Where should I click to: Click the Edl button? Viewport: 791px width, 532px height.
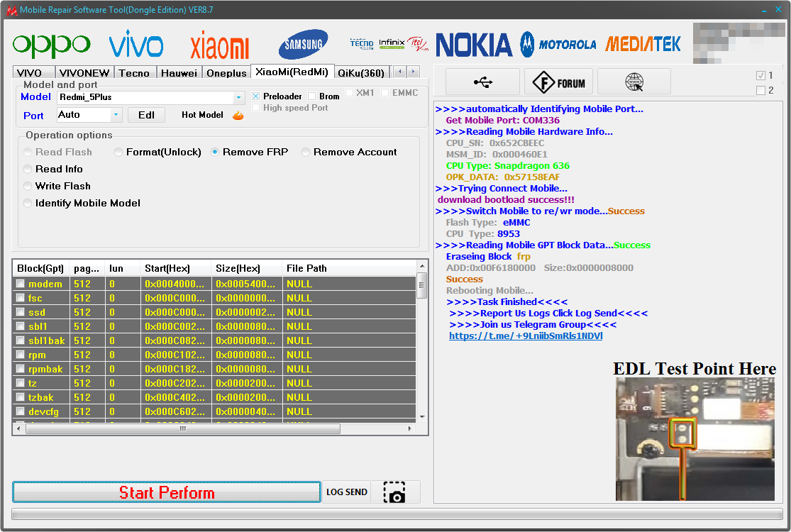coord(146,115)
